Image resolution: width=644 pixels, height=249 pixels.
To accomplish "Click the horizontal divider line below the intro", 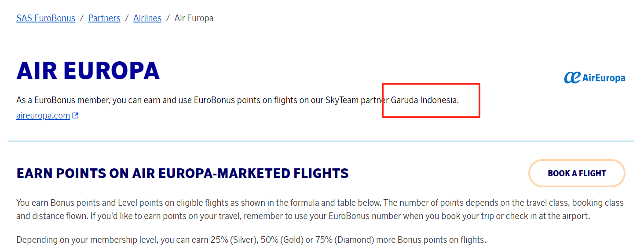I will click(x=321, y=141).
